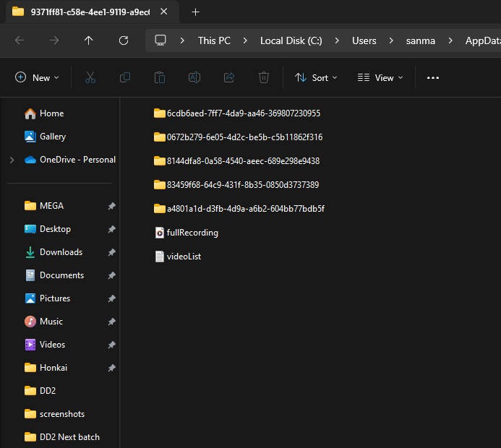This screenshot has width=501, height=448.
Task: Unpin Desktop using its pin icon
Action: pyautogui.click(x=111, y=229)
